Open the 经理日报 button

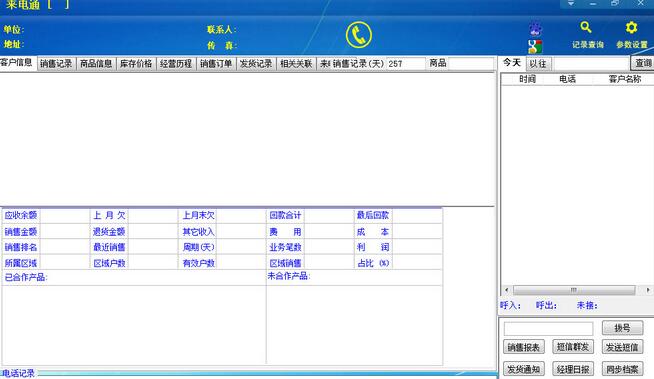(x=573, y=369)
